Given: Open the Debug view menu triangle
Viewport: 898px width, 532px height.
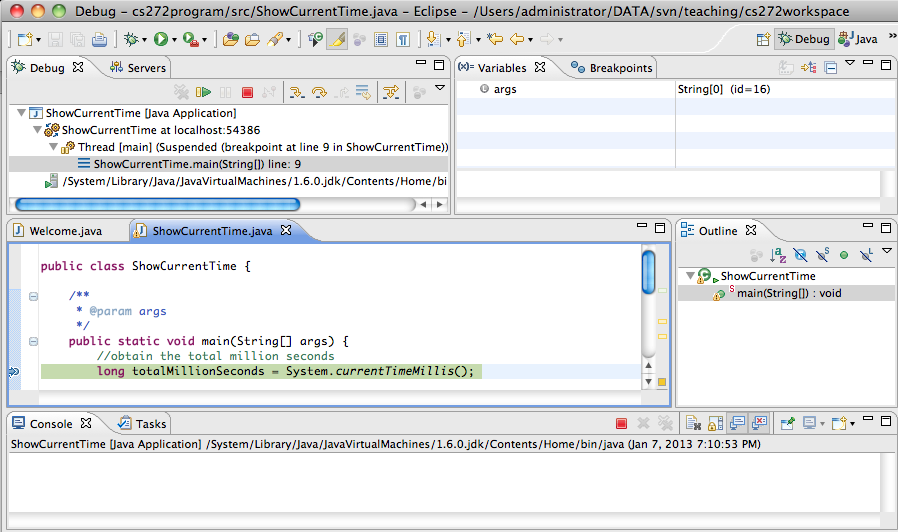Looking at the screenshot, I should (440, 88).
